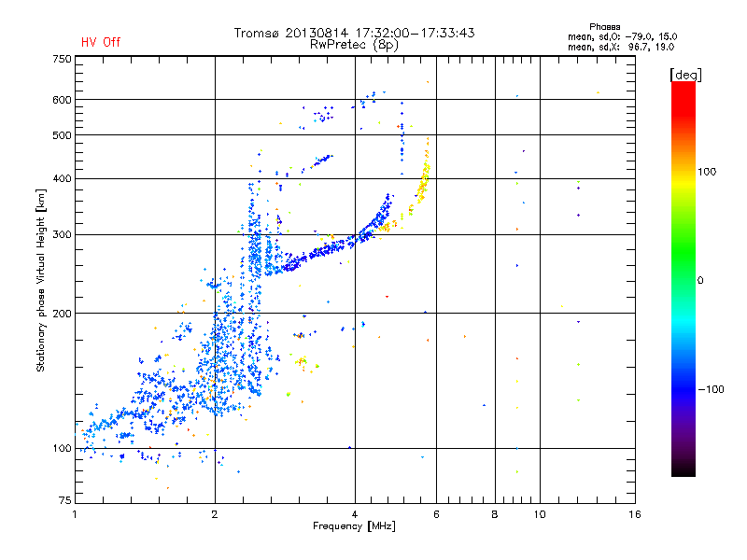Click x-axis tick label '1'
Viewport: 747px width, 560px height.
75,514
